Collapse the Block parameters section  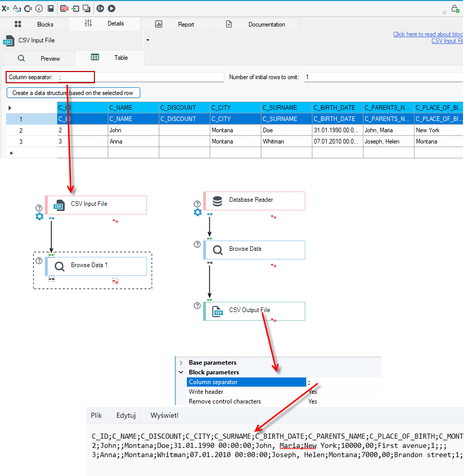pos(181,372)
